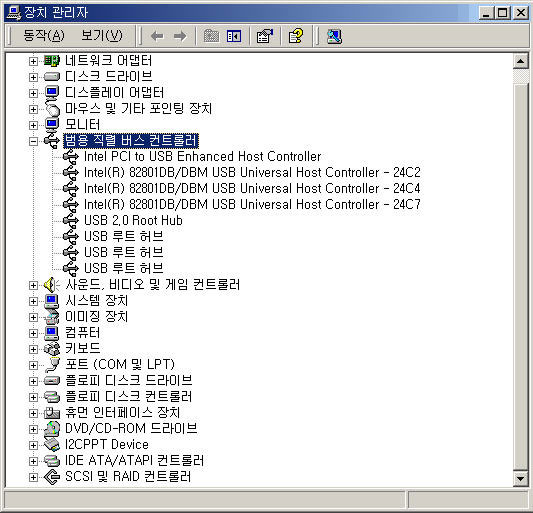Viewport: 533px width, 513px height.
Task: Open the 보기(V) menu
Action: pyautogui.click(x=102, y=35)
